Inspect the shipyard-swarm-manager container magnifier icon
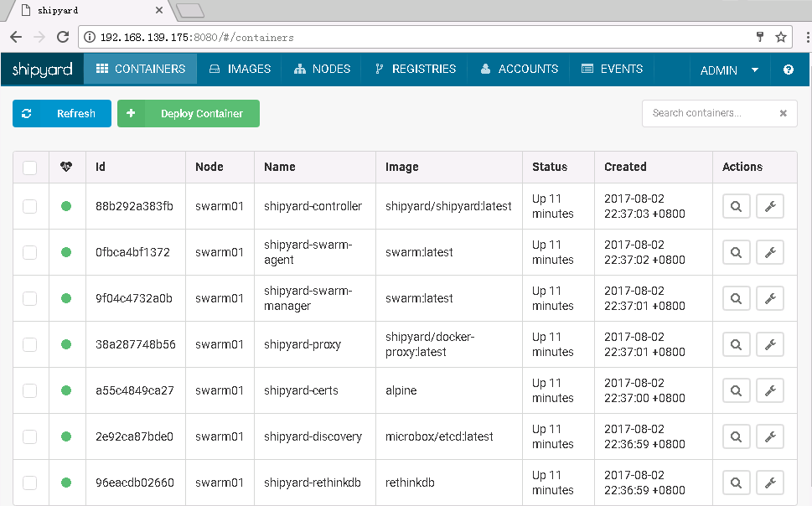812x506 pixels. tap(736, 298)
